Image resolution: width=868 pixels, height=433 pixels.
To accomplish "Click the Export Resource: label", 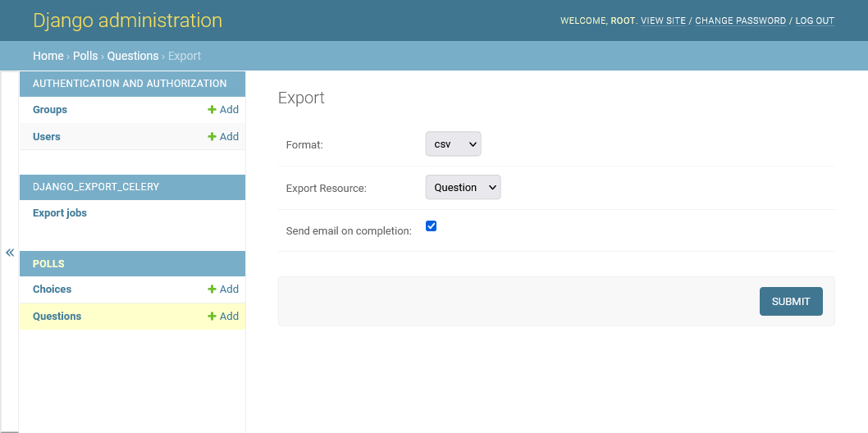I will (x=326, y=188).
